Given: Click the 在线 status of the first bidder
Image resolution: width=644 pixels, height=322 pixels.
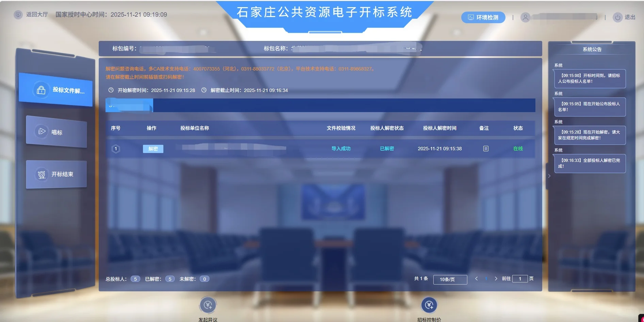Looking at the screenshot, I should [518, 148].
